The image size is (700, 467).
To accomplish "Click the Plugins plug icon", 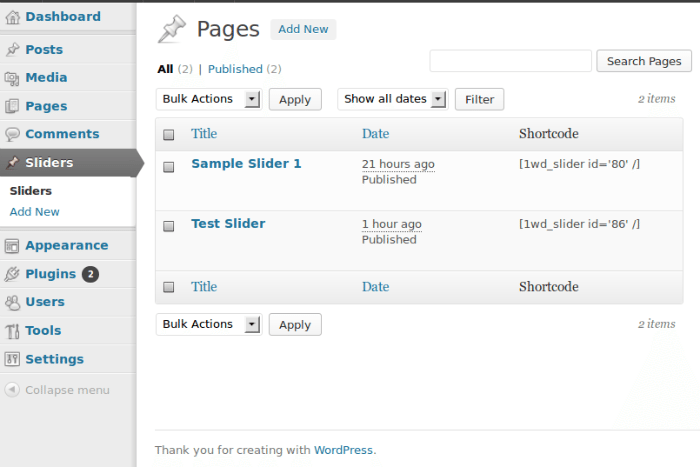I will point(12,274).
